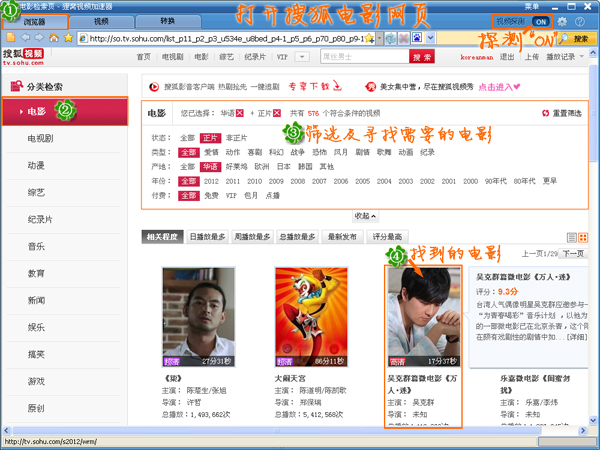Sort by 评分最高

(387, 237)
